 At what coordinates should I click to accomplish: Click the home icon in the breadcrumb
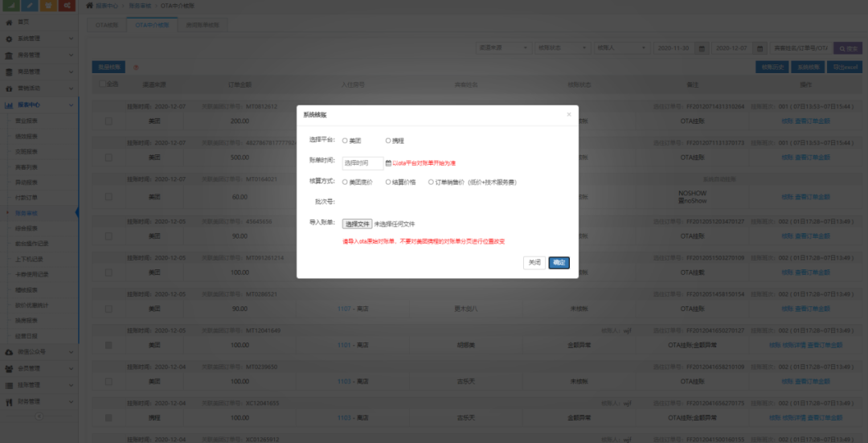point(90,5)
